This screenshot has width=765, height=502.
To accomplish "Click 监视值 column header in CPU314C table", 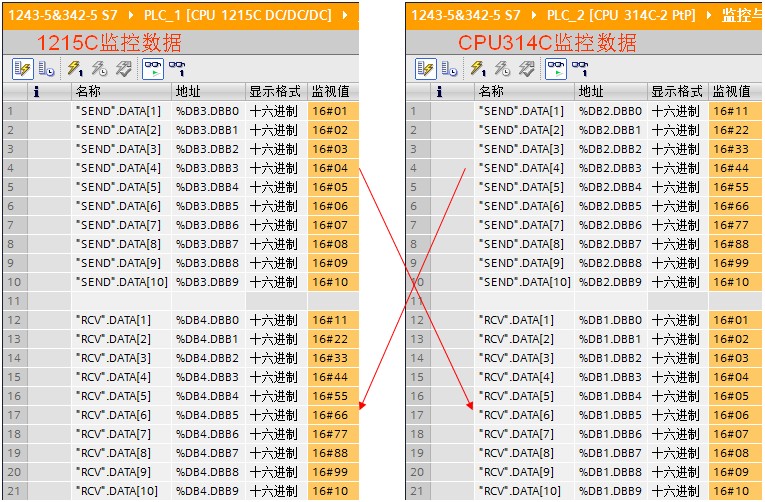I will click(735, 91).
